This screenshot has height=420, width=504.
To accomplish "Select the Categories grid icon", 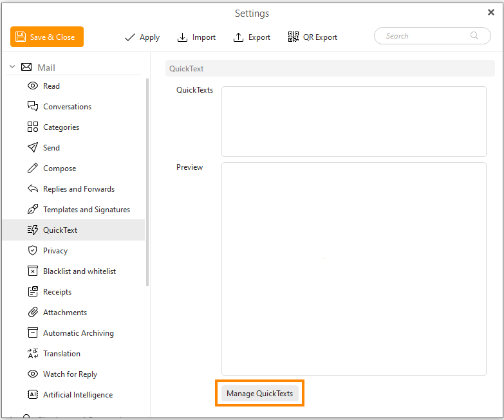I will (33, 127).
